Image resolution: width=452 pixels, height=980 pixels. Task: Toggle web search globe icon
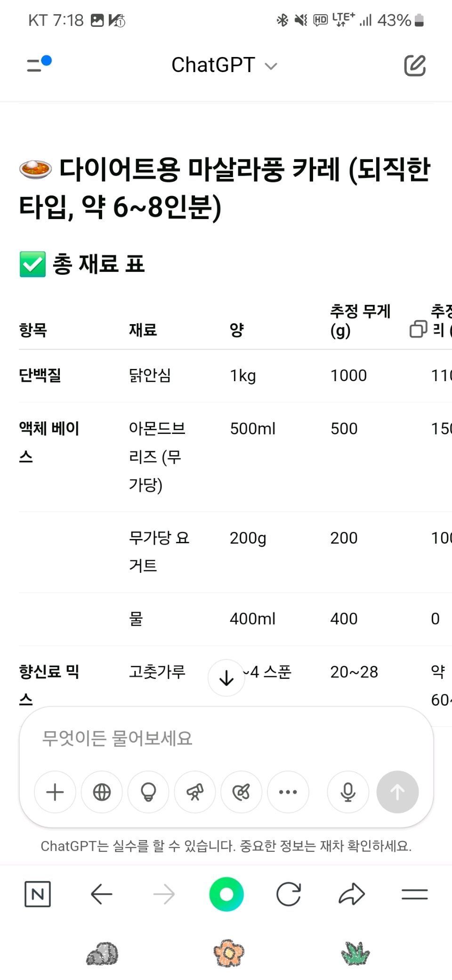click(102, 792)
